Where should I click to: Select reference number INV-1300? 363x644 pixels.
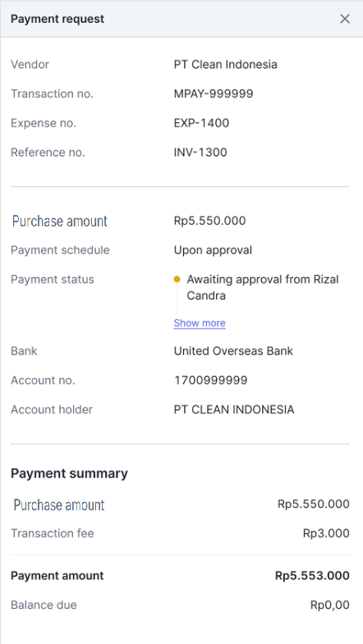pos(200,153)
